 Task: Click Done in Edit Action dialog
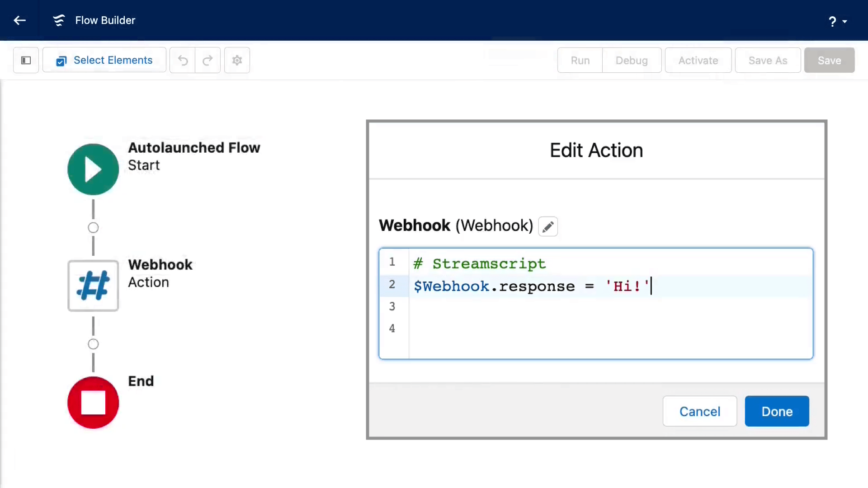(x=777, y=411)
